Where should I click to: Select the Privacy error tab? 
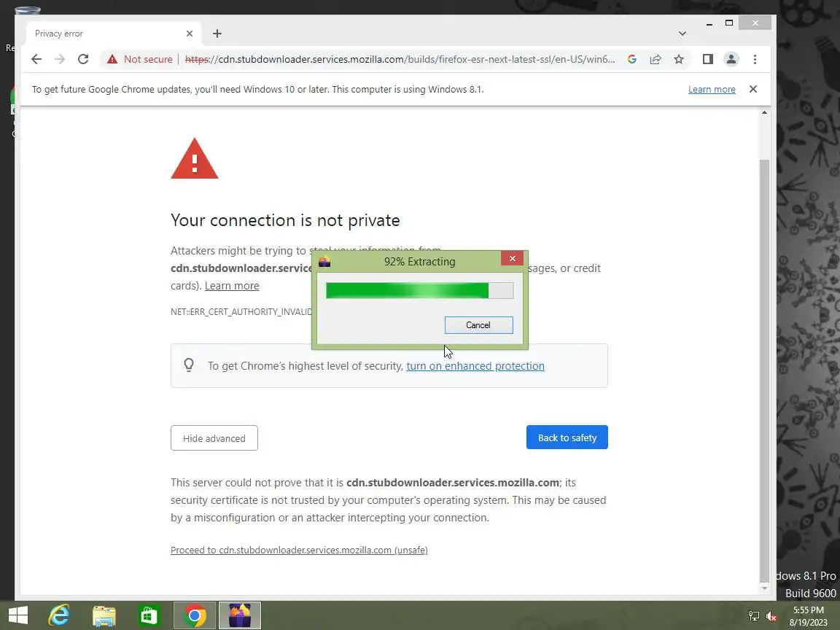[x=114, y=34]
